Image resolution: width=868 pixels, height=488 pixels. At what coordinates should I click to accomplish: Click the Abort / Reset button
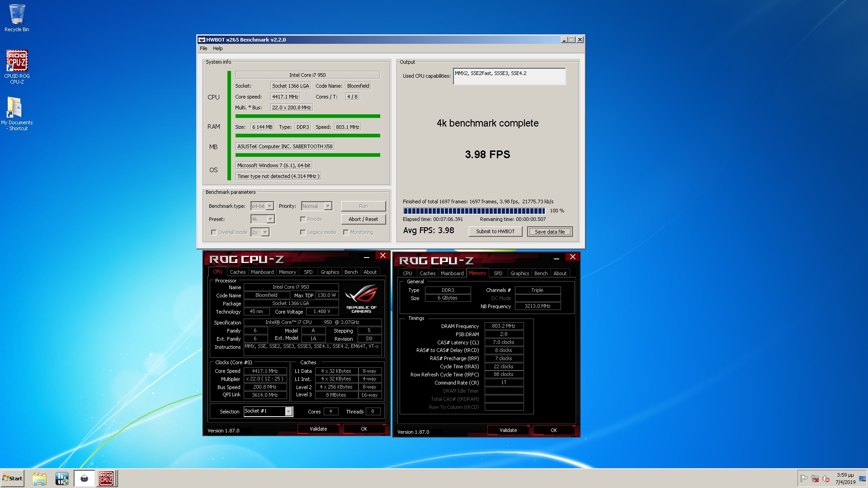tap(363, 219)
